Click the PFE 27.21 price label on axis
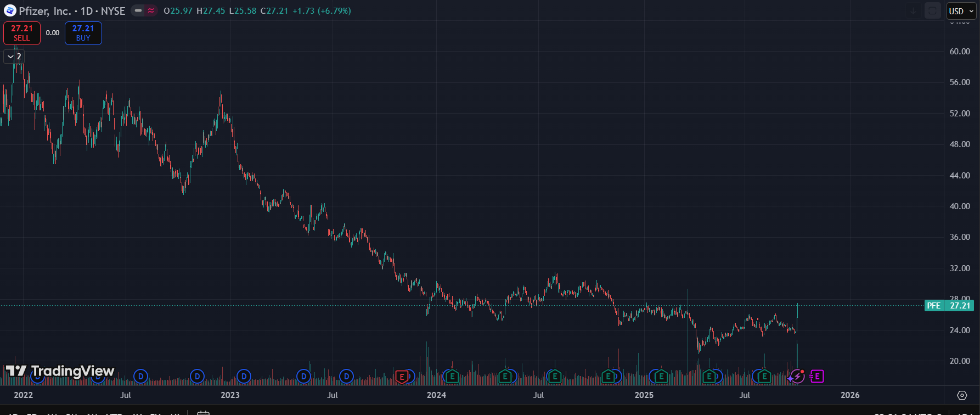 pyautogui.click(x=949, y=306)
